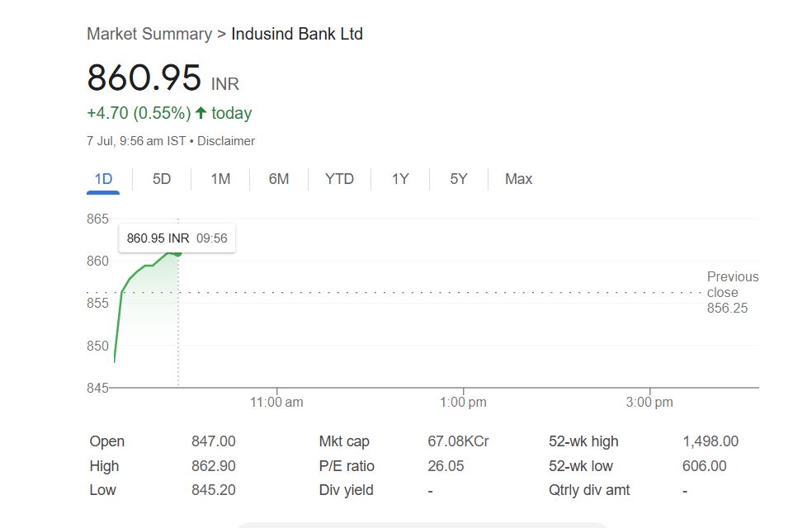Click the 11:00 am axis label
This screenshot has width=812, height=528.
pos(276,403)
